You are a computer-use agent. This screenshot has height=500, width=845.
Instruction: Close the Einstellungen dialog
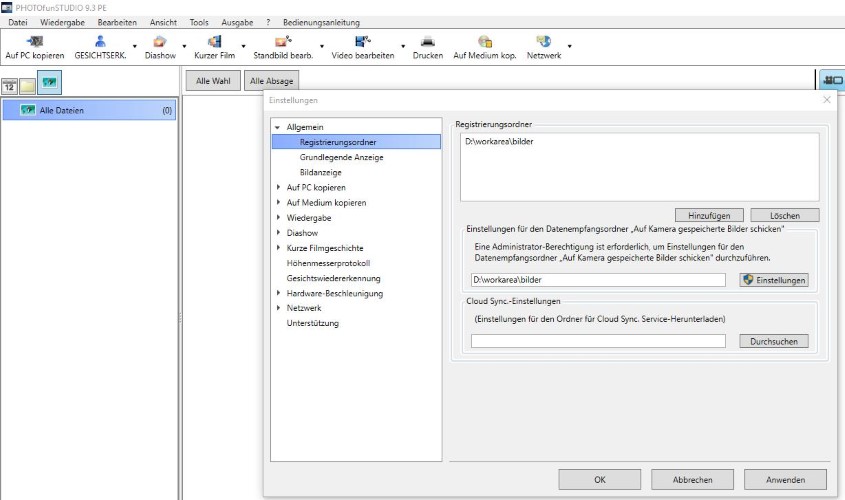[x=827, y=100]
